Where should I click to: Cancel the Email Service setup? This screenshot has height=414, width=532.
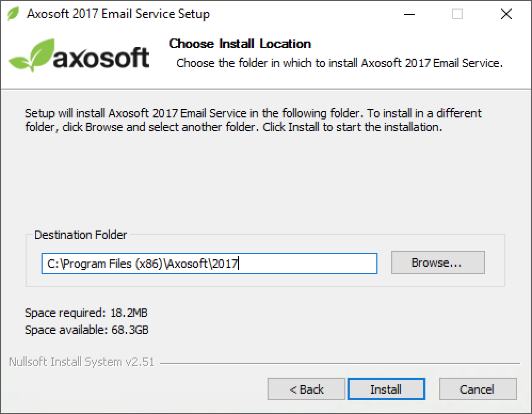point(478,389)
